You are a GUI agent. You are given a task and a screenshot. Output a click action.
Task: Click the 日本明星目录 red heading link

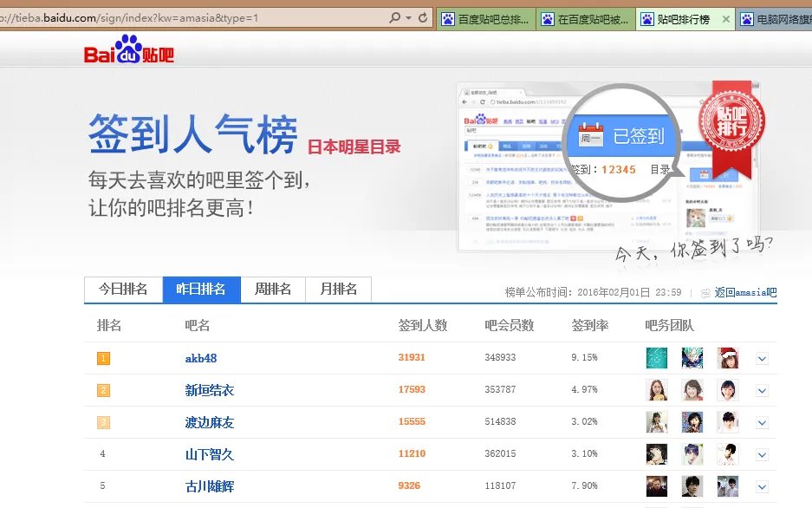354,147
